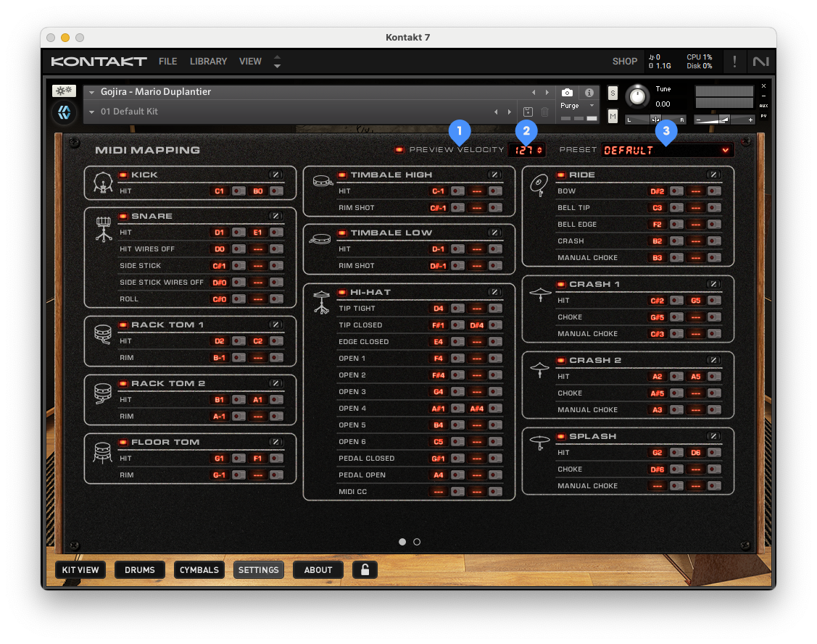Click the save preset disk icon

point(528,112)
